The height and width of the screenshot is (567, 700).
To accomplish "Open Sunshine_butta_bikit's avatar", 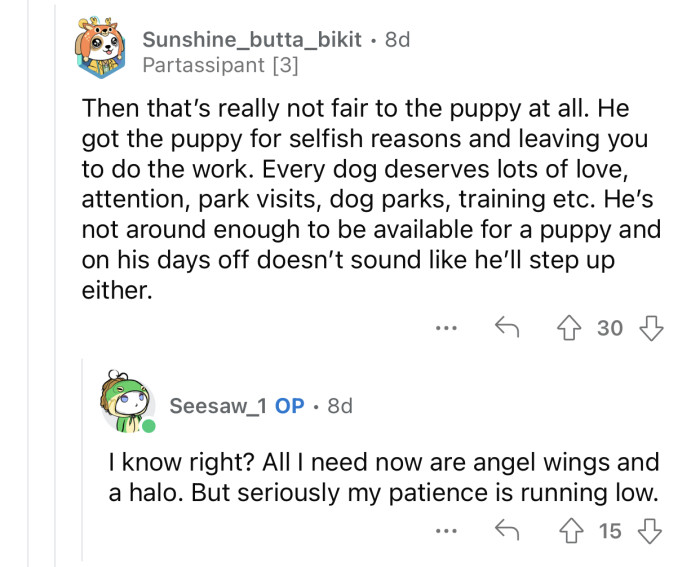I will point(100,51).
